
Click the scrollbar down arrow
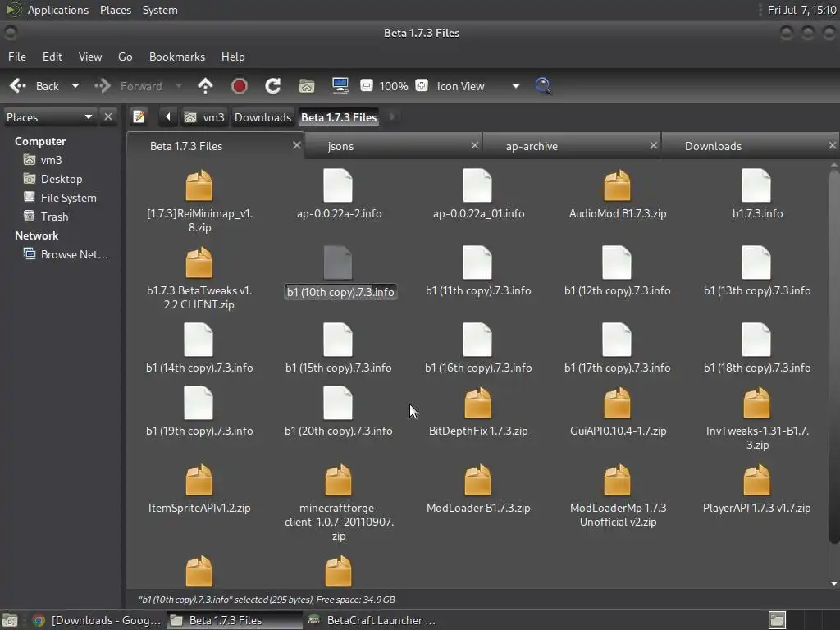[x=833, y=583]
